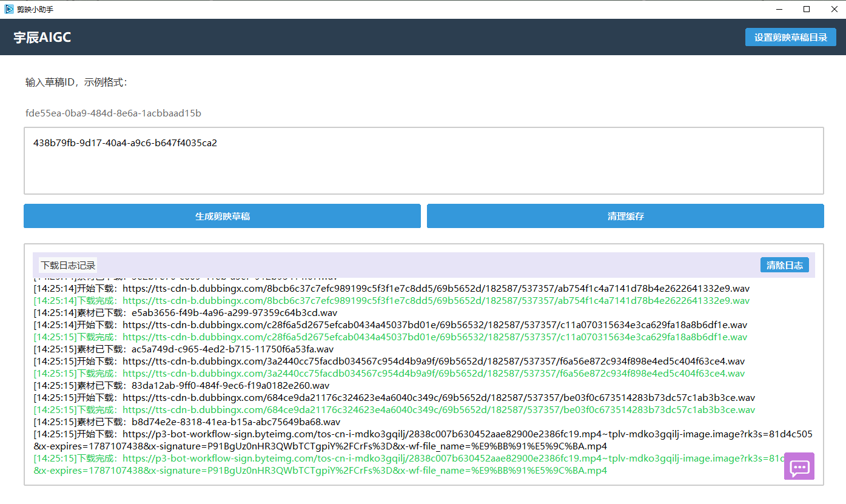Viewport: 846px width, 504px height.
Task: Clear logs with the 清除日志 button
Action: tap(784, 265)
